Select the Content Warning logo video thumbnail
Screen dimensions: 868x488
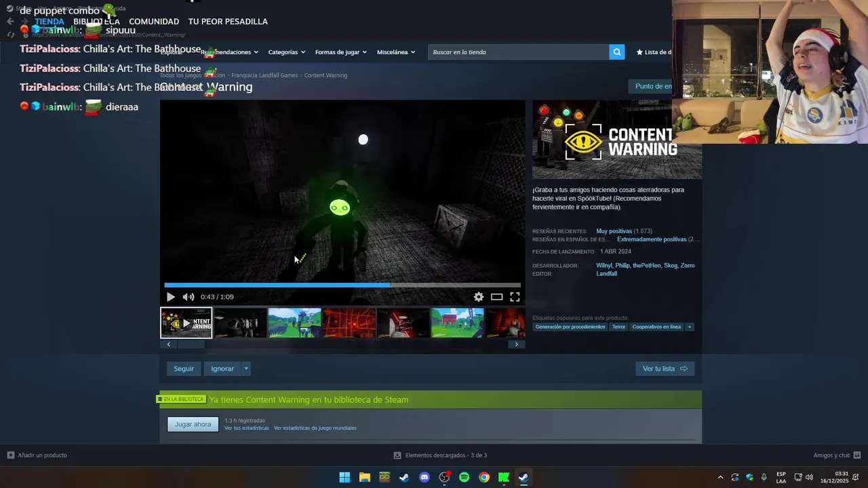pos(186,323)
